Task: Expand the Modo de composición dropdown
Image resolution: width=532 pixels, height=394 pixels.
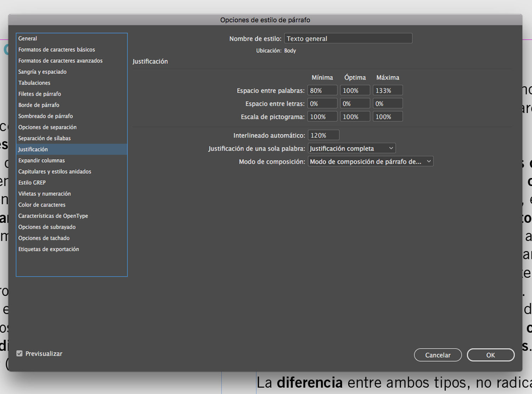Action: tap(370, 162)
